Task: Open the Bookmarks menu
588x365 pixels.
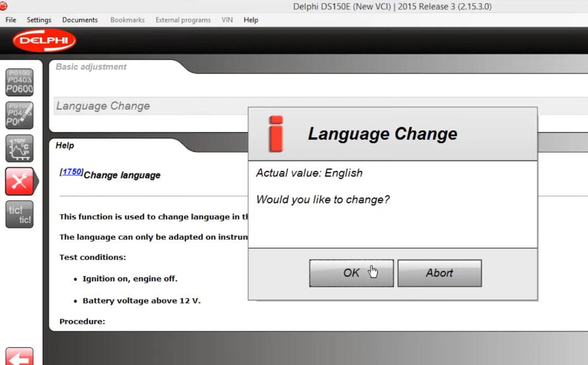Action: pyautogui.click(x=127, y=20)
